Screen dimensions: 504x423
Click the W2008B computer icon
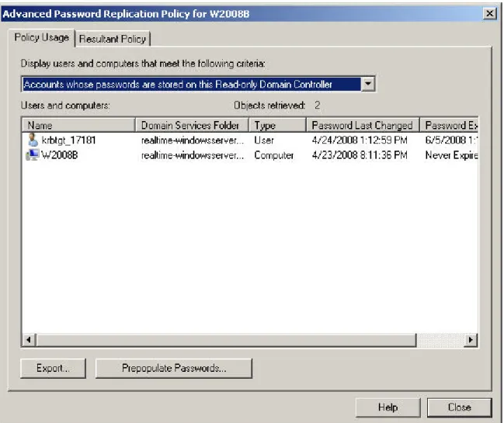[x=33, y=154]
